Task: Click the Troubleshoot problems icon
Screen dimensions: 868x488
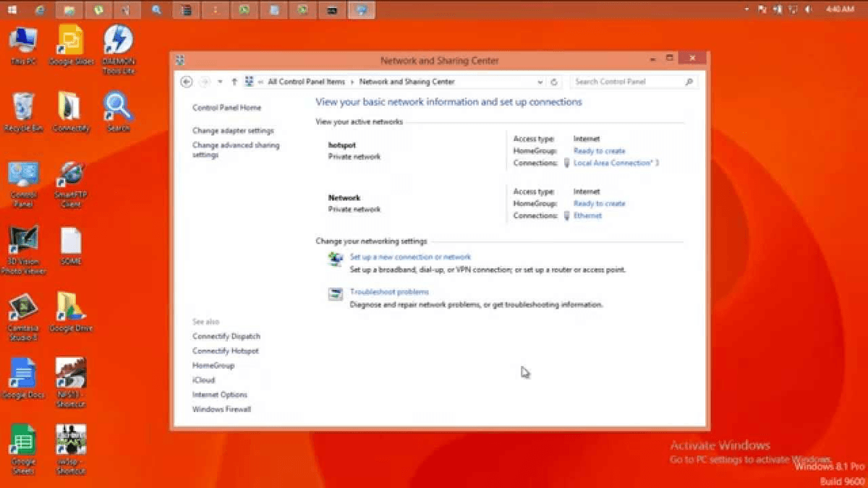Action: pos(335,294)
